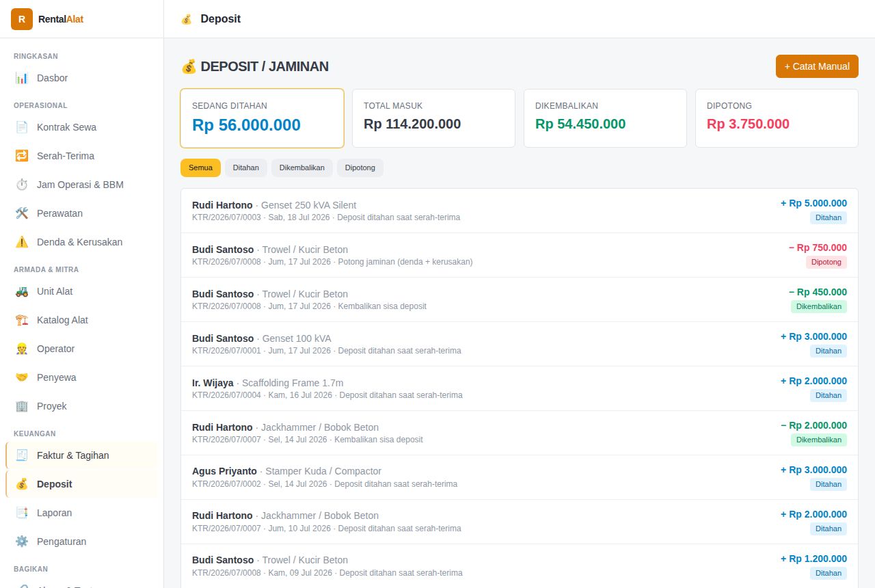Go to Kontrak Sewa page
The height and width of the screenshot is (588, 875).
pyautogui.click(x=81, y=127)
